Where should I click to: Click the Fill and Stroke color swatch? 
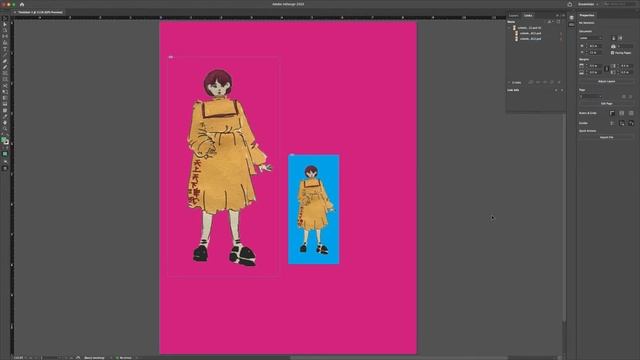coord(5,140)
